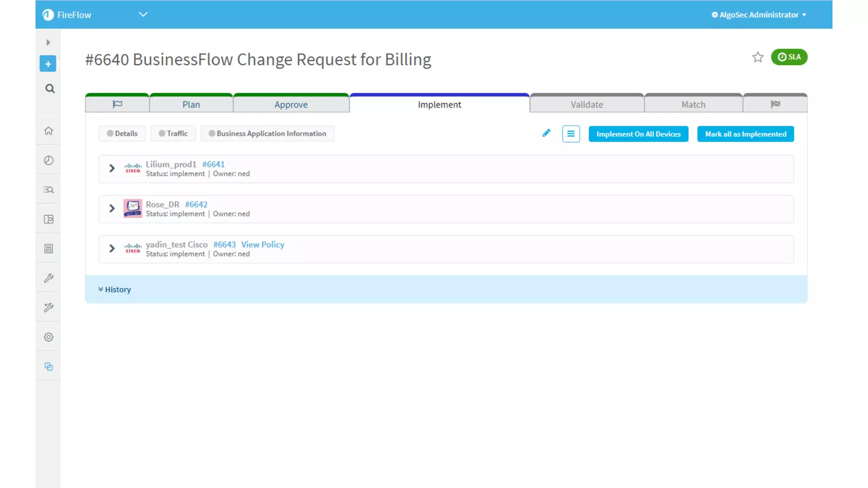Open the search magnifier in sidebar
Image resolution: width=868 pixels, height=488 pixels.
click(50, 89)
